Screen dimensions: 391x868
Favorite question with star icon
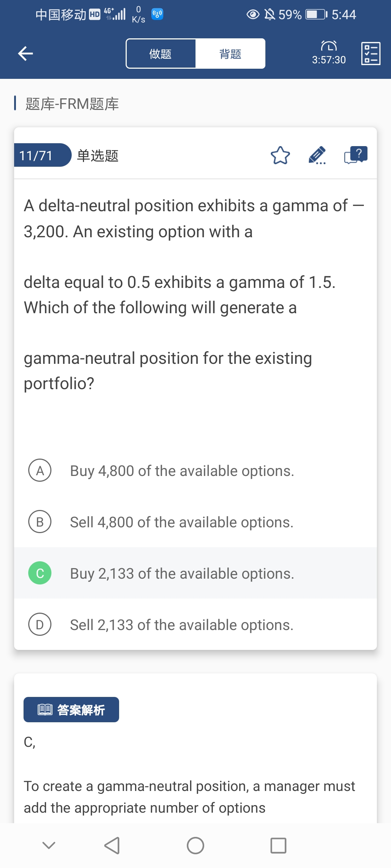tap(280, 156)
